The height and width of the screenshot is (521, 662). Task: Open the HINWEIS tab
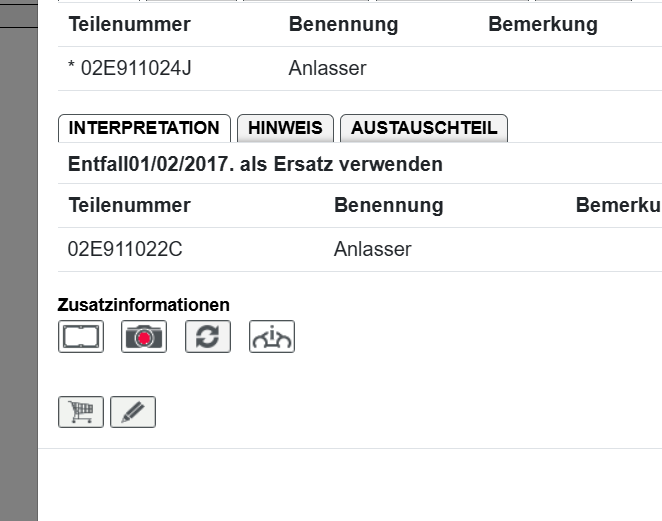[285, 128]
